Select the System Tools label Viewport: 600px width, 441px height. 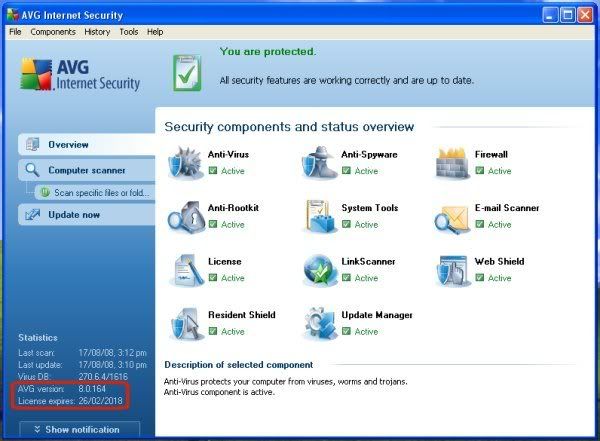370,208
